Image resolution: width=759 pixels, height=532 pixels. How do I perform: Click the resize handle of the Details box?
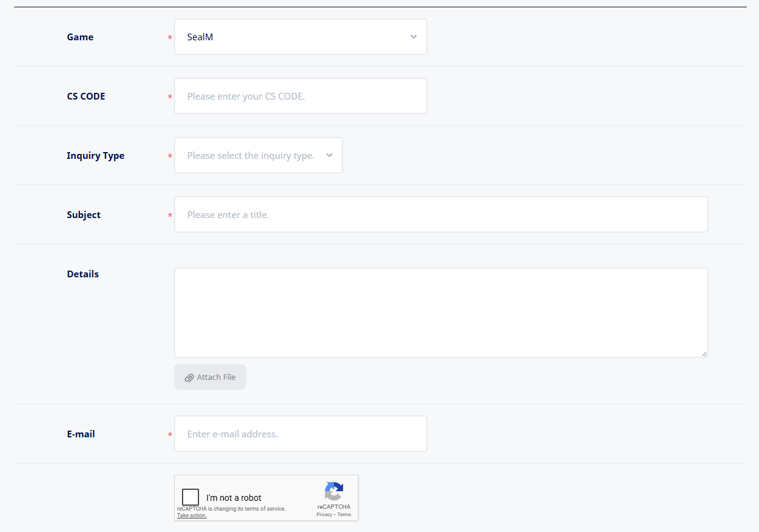click(704, 354)
